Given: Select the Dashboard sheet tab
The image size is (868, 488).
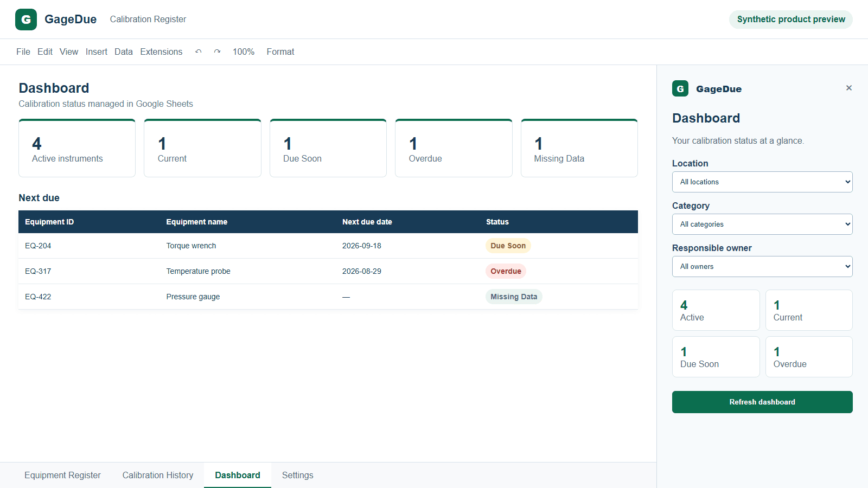Looking at the screenshot, I should point(238,475).
